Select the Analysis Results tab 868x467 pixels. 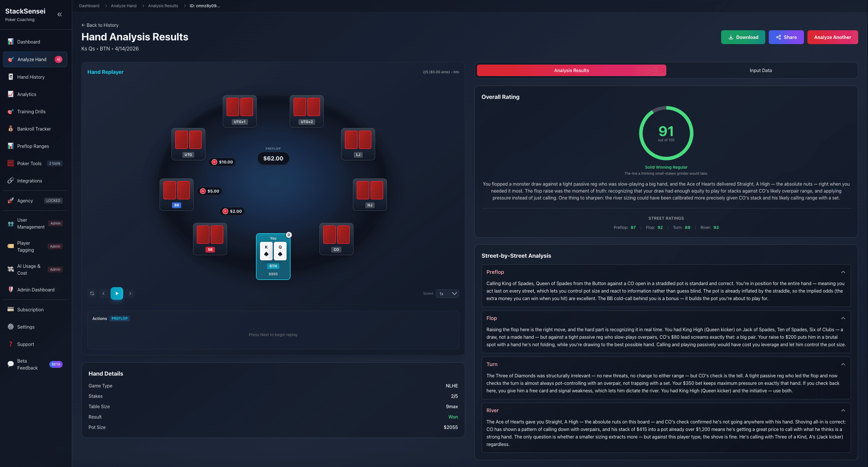[571, 70]
